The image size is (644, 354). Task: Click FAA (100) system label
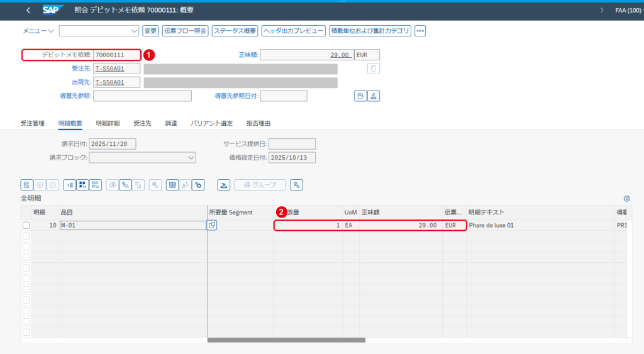click(628, 10)
